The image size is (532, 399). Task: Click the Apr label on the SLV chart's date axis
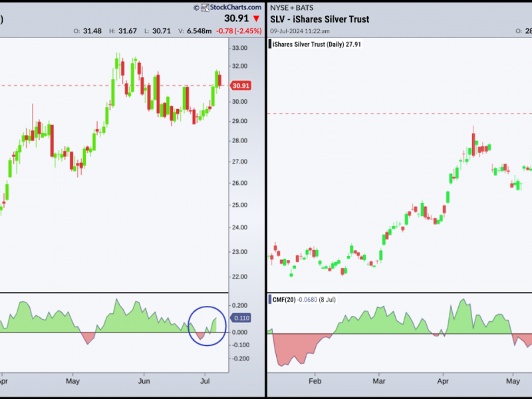443,381
